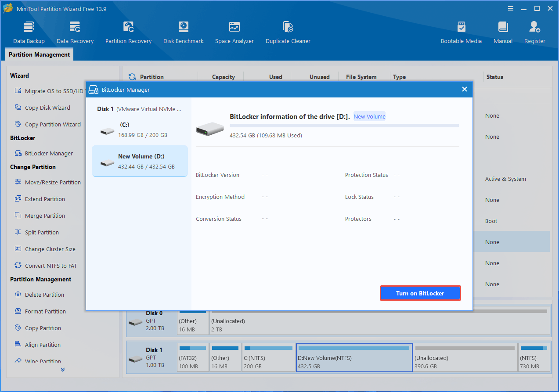The image size is (559, 392).
Task: Choose Change Cluster Size
Action: click(x=45, y=249)
